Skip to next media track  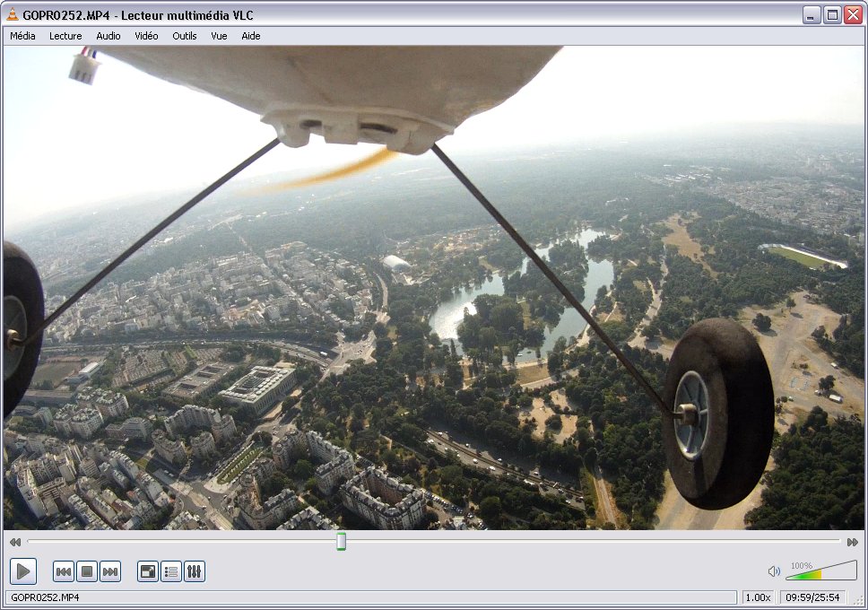point(110,571)
